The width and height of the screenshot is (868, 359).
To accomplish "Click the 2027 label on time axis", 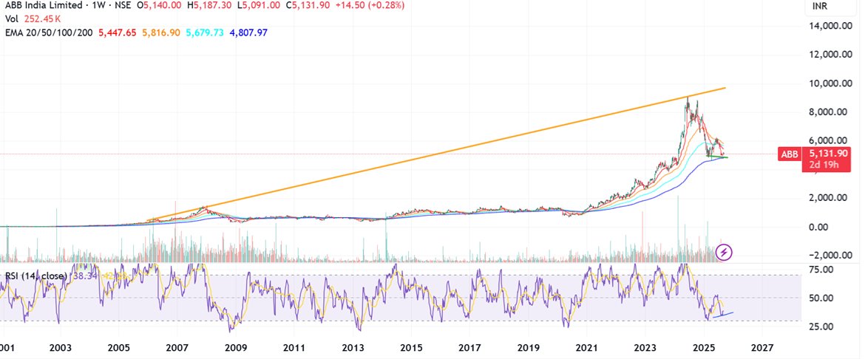I will pyautogui.click(x=762, y=348).
